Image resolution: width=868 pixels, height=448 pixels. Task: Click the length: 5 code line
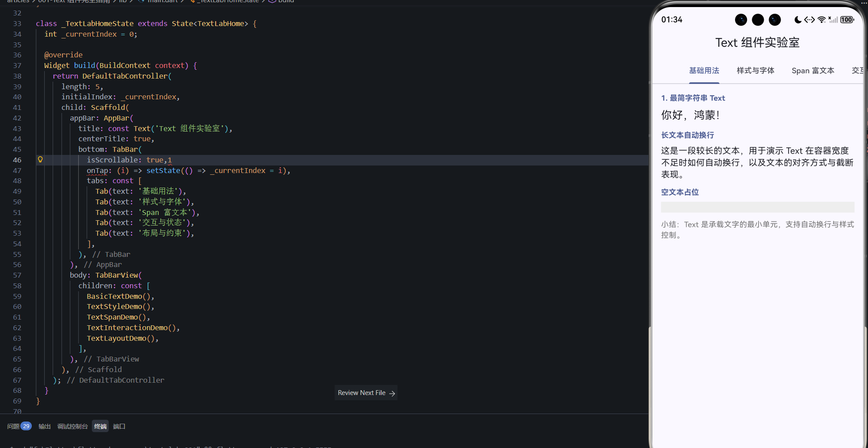tap(82, 87)
